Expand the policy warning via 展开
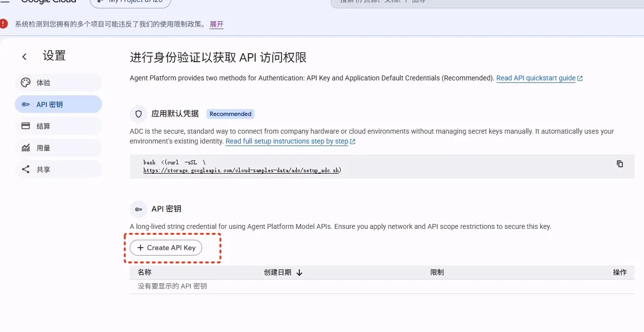The height and width of the screenshot is (332, 644). click(x=216, y=24)
